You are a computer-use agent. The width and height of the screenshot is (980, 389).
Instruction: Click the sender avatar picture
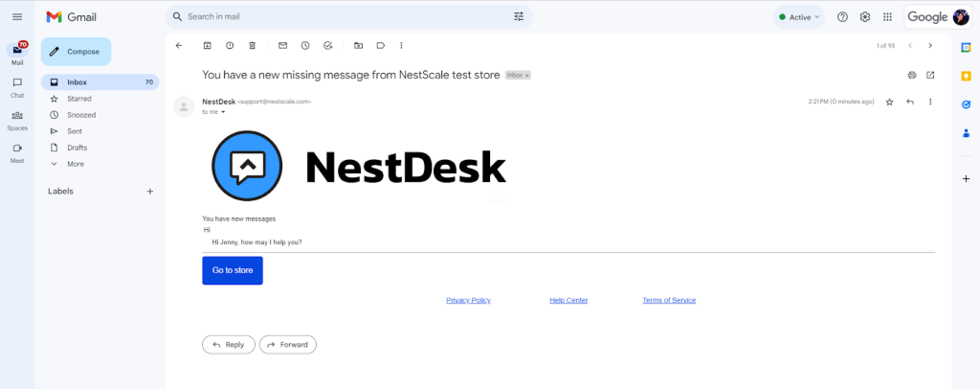[184, 106]
